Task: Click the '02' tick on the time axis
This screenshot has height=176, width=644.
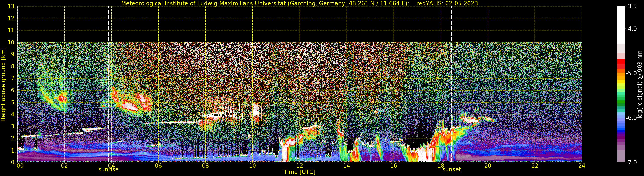Action: [64, 166]
